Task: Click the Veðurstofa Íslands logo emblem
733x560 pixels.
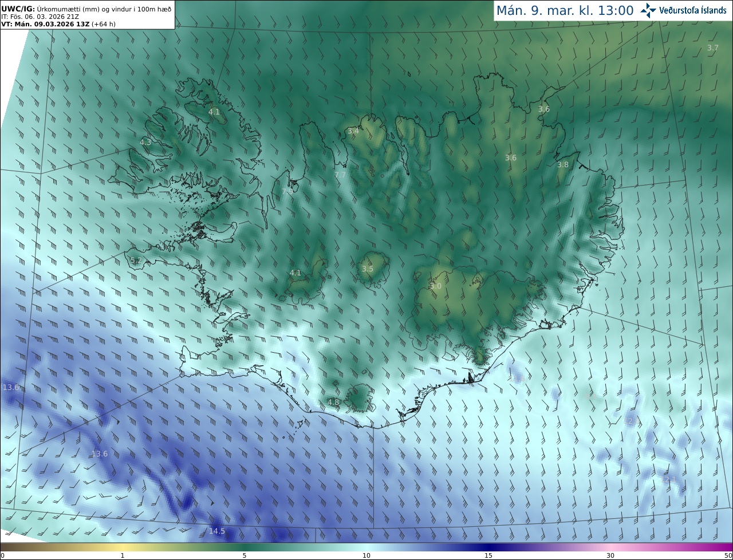Action: pos(648,10)
